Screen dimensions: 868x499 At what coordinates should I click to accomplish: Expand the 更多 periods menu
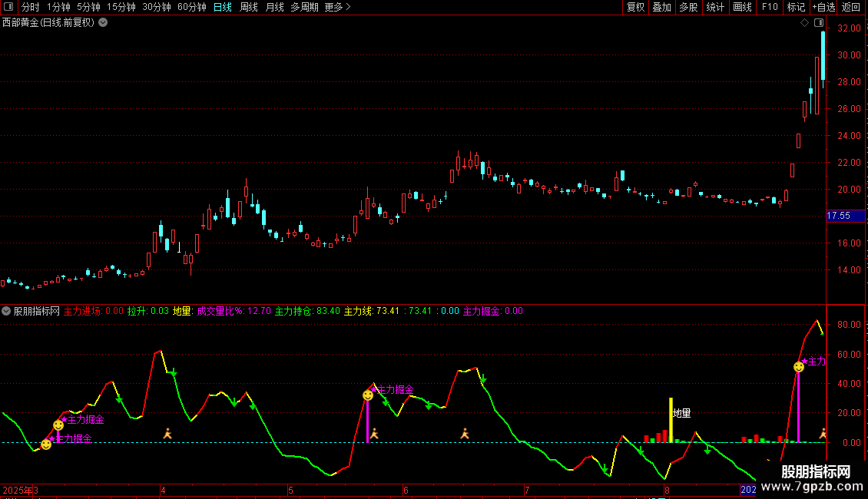(337, 7)
